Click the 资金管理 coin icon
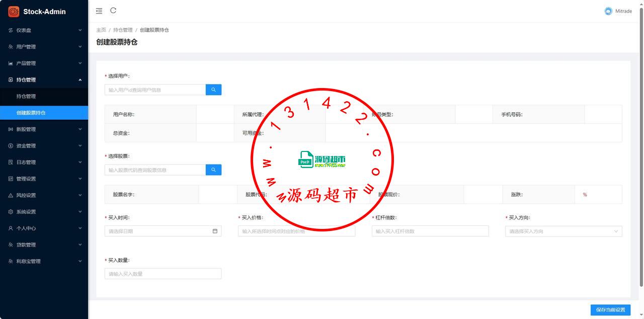Image resolution: width=644 pixels, height=319 pixels. click(x=11, y=146)
